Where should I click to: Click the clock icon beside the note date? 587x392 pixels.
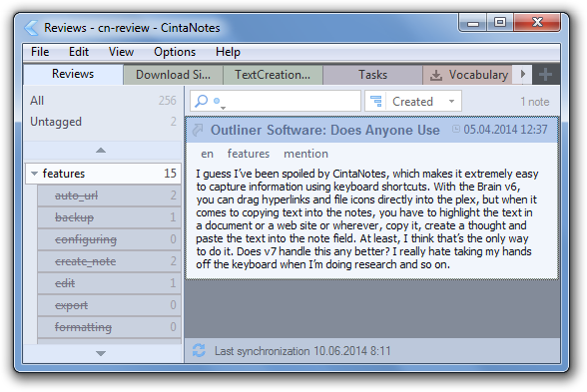click(455, 129)
